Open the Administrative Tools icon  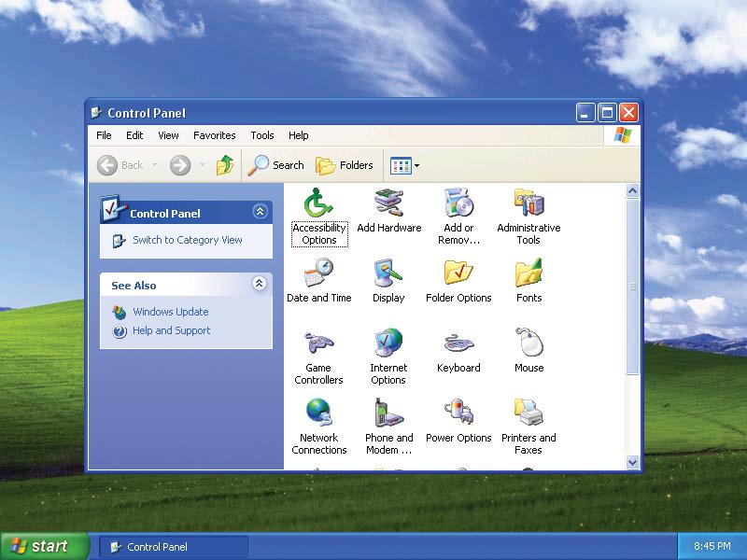pos(529,203)
